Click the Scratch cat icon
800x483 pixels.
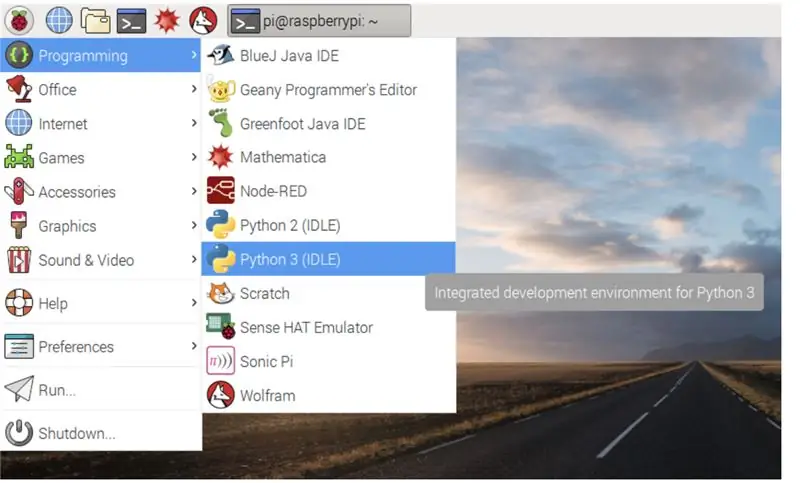(220, 293)
